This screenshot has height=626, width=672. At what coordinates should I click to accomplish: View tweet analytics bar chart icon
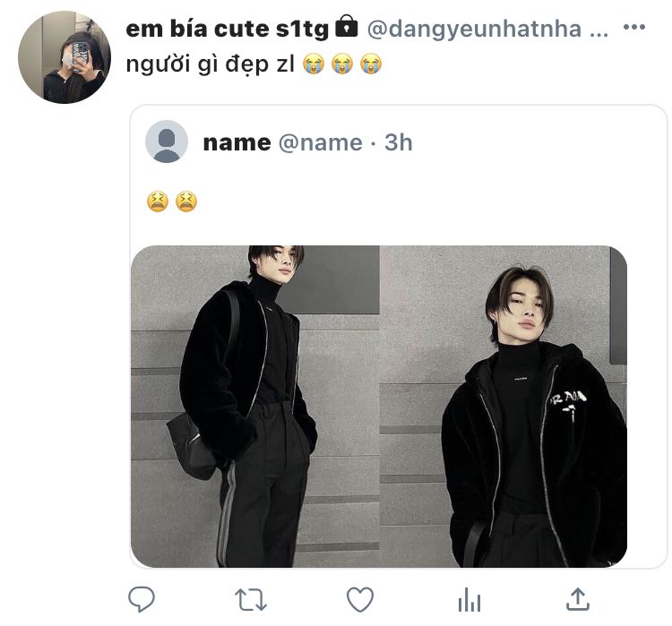pos(470,599)
